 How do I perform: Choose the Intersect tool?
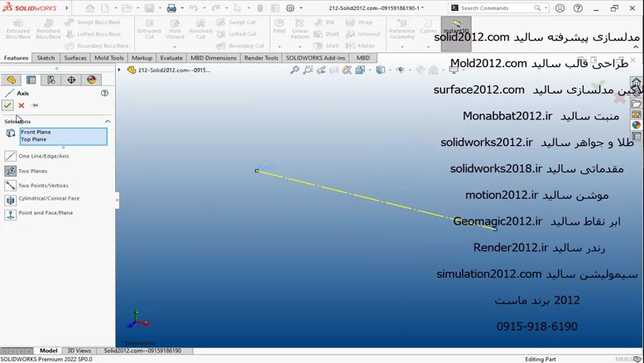(x=363, y=34)
